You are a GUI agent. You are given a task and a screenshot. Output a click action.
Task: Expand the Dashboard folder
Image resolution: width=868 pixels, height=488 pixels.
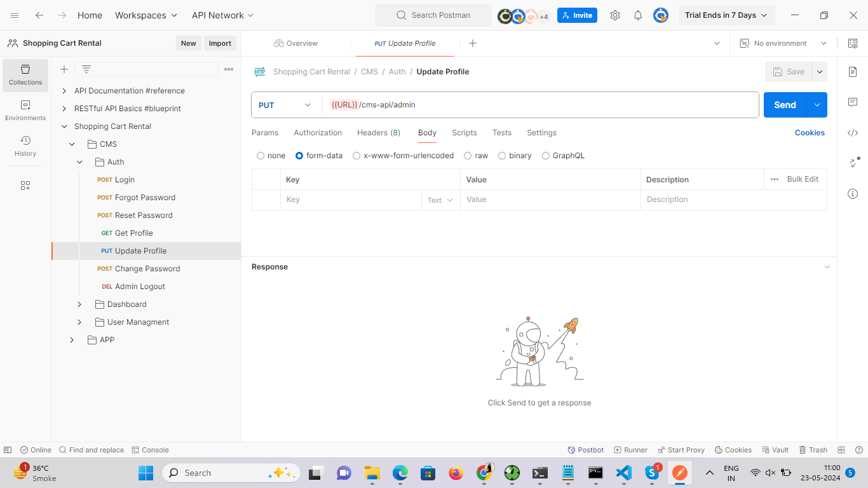(x=79, y=304)
